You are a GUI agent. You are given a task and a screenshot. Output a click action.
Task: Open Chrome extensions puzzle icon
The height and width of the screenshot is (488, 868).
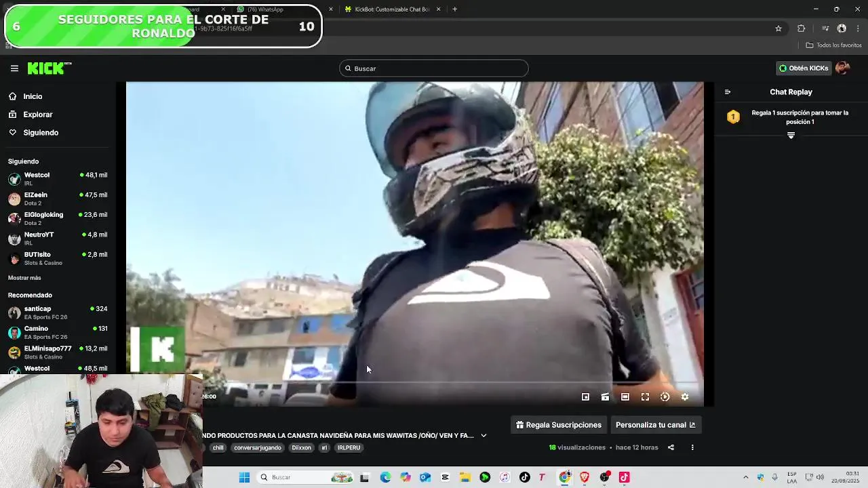pyautogui.click(x=802, y=28)
